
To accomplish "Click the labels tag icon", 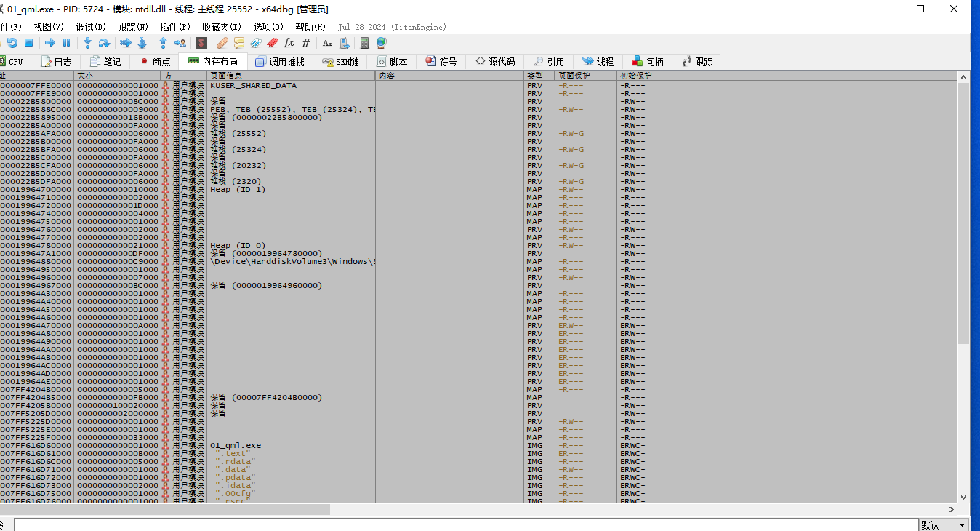I will click(x=256, y=43).
